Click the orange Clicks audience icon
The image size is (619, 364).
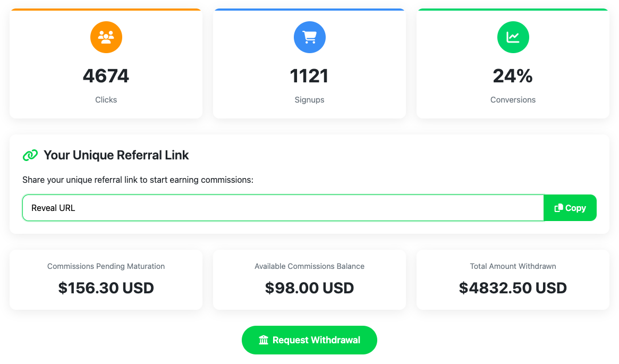(x=106, y=37)
